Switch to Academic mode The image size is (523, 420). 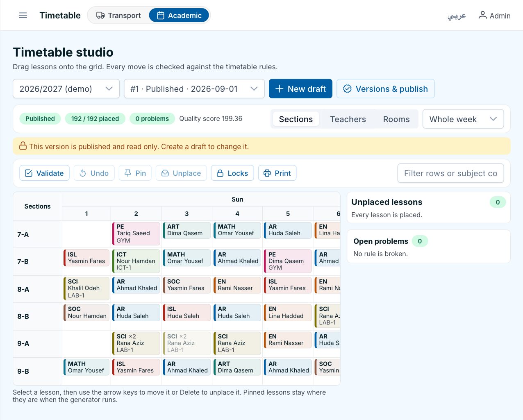[x=179, y=15]
